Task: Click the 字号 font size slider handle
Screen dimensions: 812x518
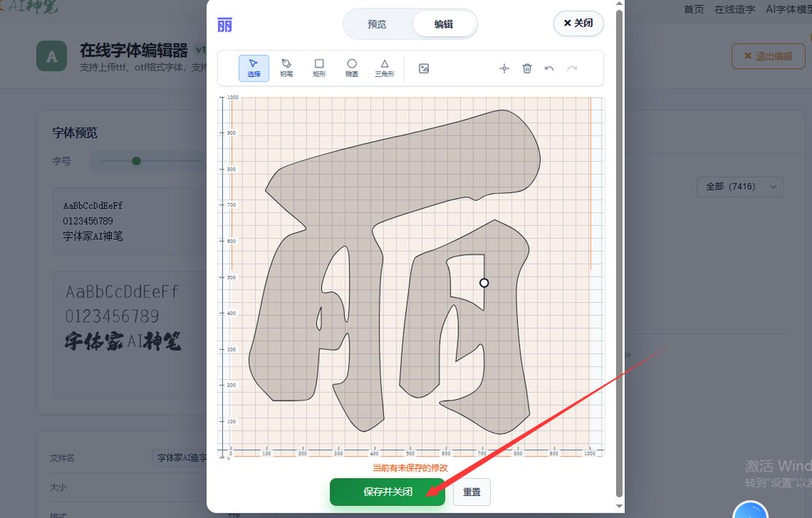Action: tap(136, 161)
